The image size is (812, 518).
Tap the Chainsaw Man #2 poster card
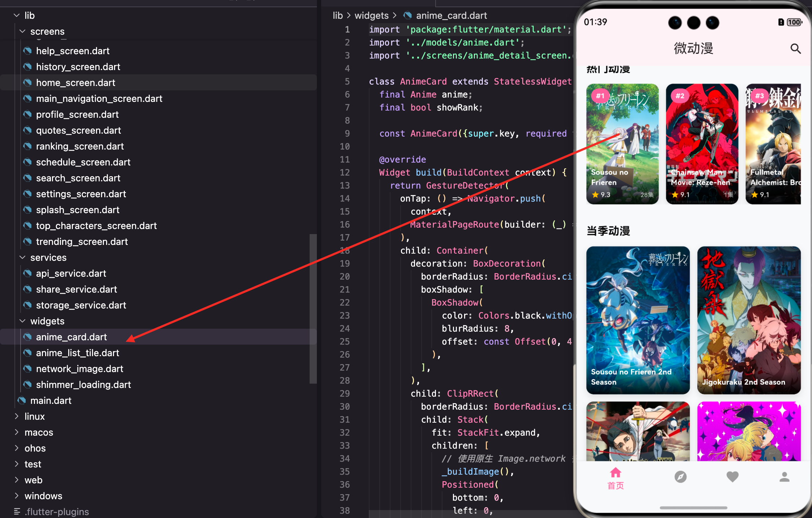702,144
